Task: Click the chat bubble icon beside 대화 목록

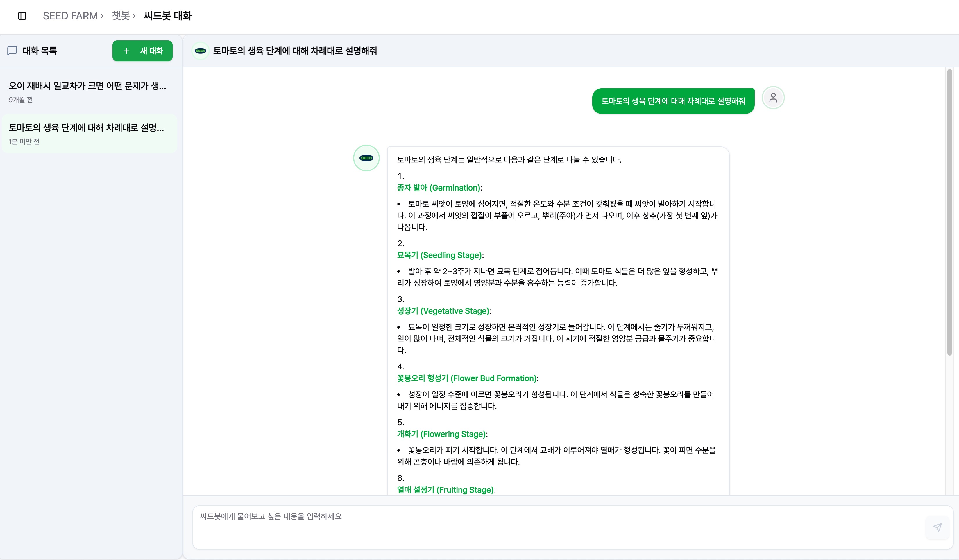Action: pos(12,51)
